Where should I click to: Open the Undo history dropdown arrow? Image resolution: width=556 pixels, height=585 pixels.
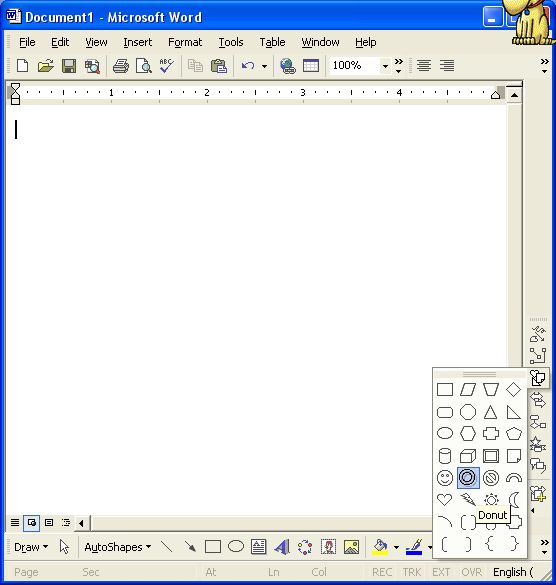pos(264,66)
